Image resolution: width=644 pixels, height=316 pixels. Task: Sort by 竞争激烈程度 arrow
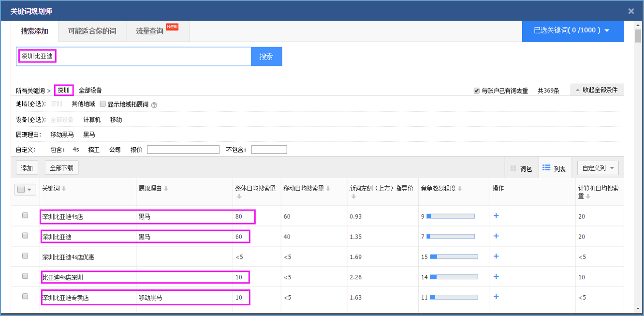(459, 189)
